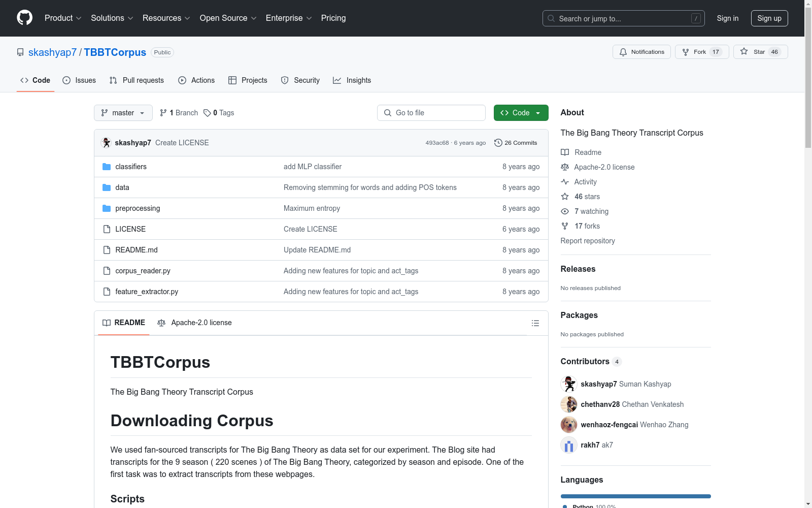Click the pulse icon next to Activity

tap(565, 182)
